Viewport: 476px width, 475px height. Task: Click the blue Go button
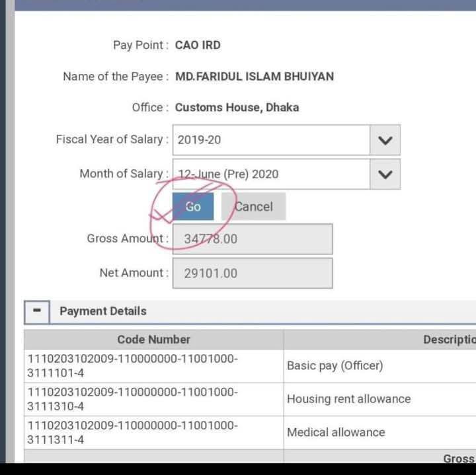coord(193,207)
